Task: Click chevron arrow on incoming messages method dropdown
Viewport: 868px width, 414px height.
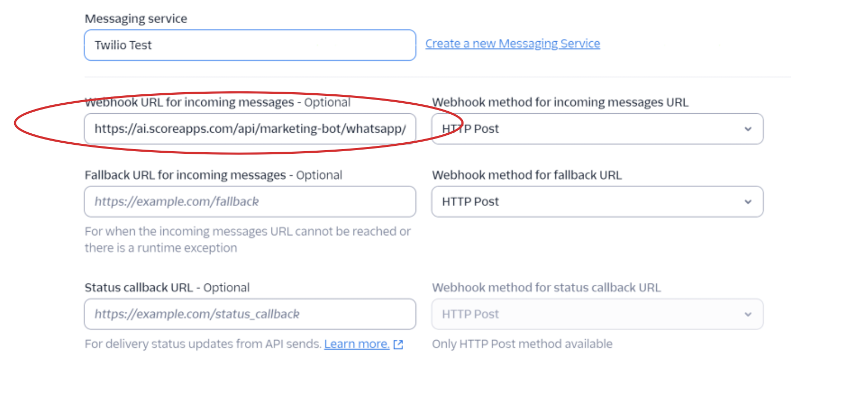Action: click(x=748, y=129)
